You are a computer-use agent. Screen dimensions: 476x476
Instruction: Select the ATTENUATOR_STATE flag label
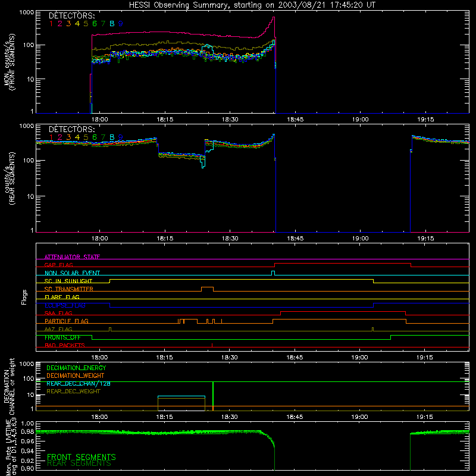[x=72, y=257]
